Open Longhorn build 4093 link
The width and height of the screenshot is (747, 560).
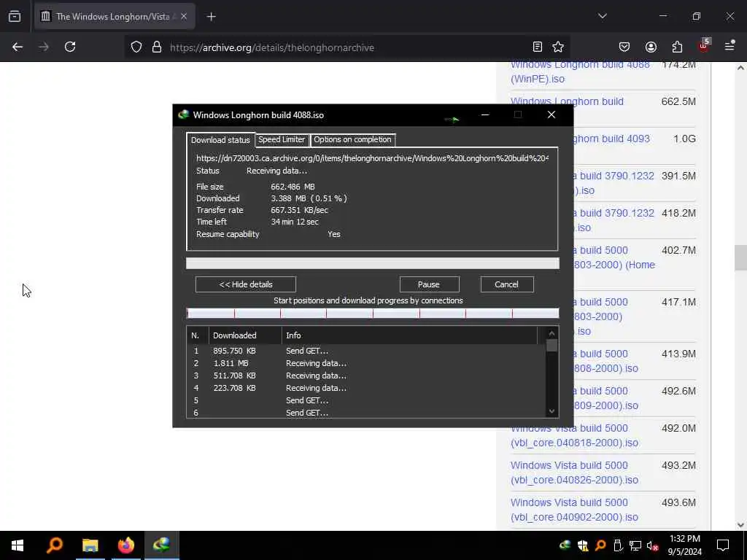click(x=612, y=139)
